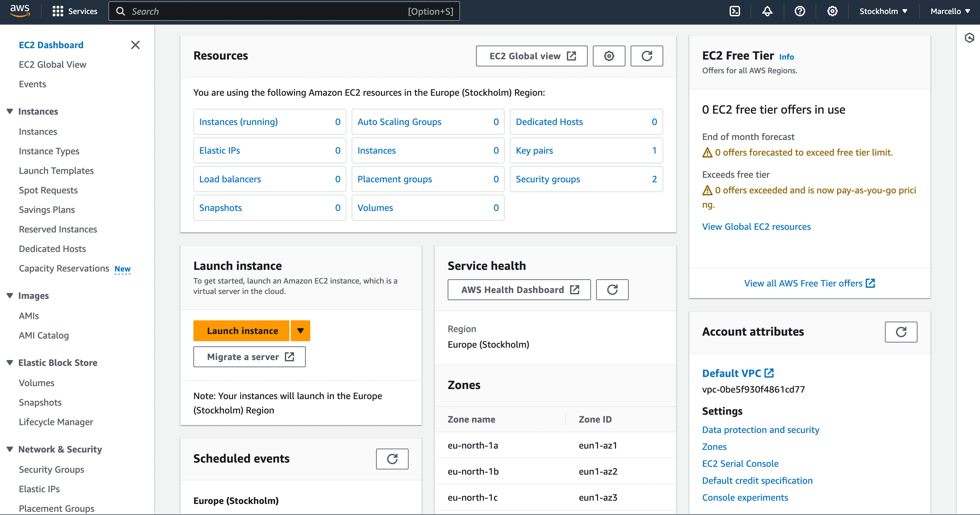
Task: Open Key pairs resource tile
Action: 586,151
